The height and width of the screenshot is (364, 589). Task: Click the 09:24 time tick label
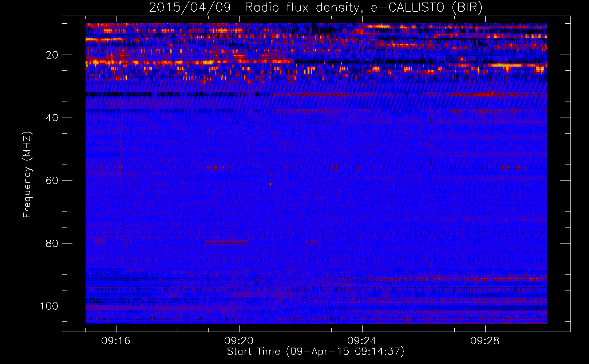362,341
